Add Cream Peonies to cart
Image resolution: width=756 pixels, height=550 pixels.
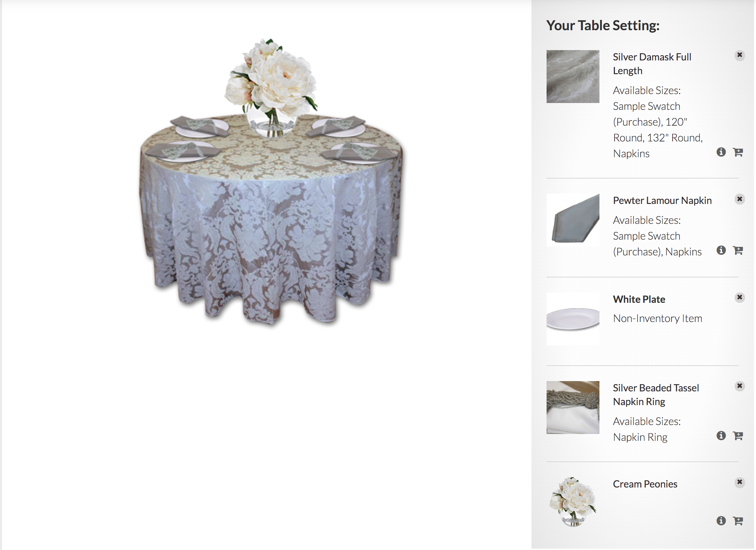click(x=738, y=521)
